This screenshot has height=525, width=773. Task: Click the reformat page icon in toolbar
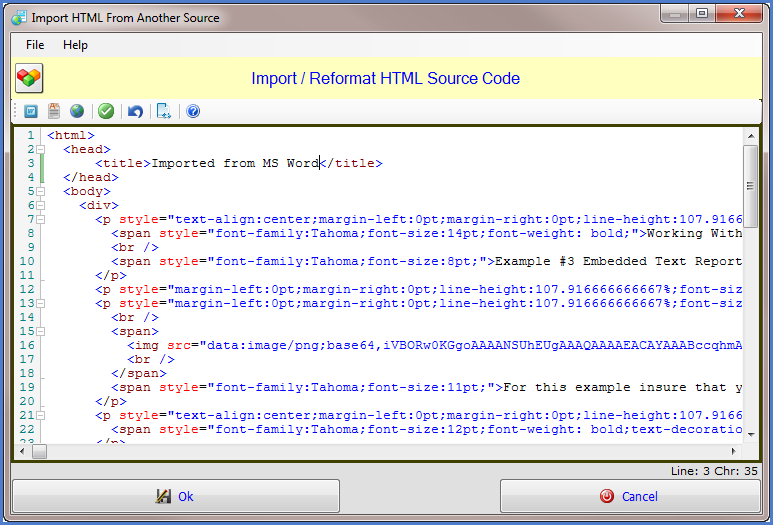pyautogui.click(x=164, y=111)
